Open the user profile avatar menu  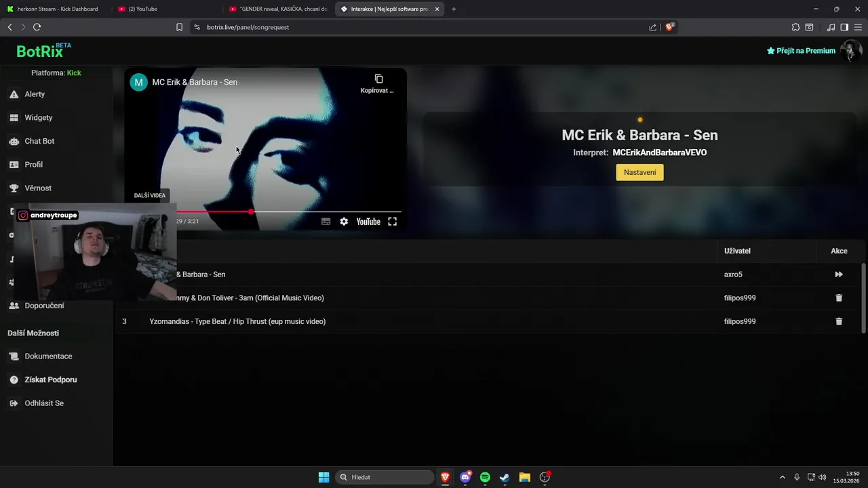[x=850, y=51]
